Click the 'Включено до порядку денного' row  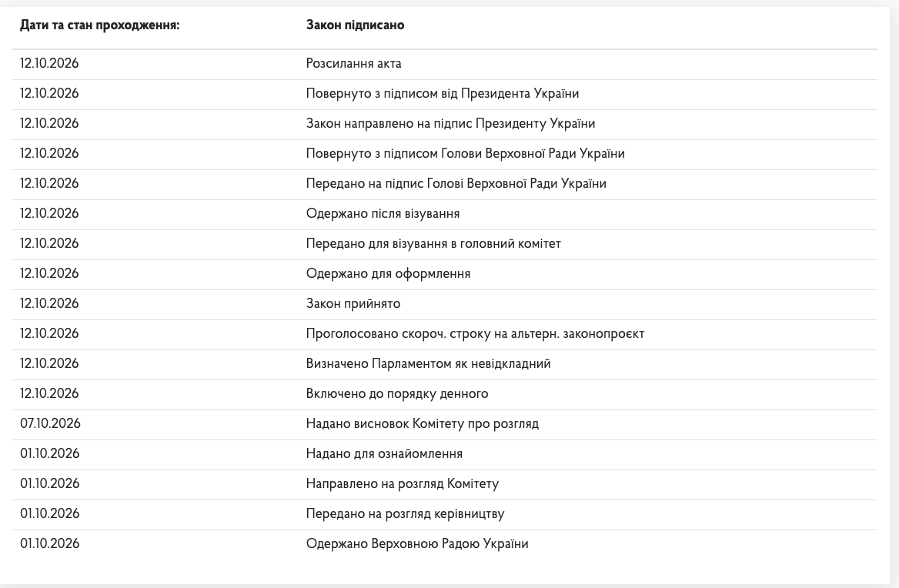445,394
